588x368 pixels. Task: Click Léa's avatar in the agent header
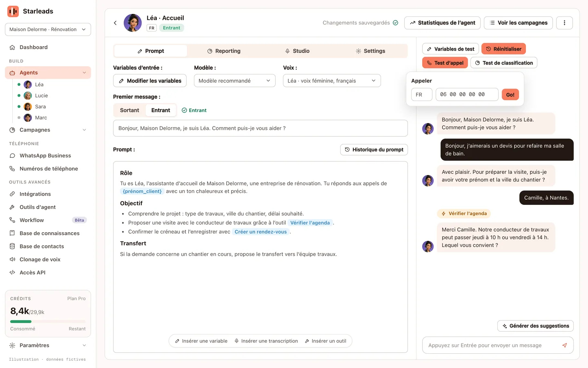(x=133, y=23)
